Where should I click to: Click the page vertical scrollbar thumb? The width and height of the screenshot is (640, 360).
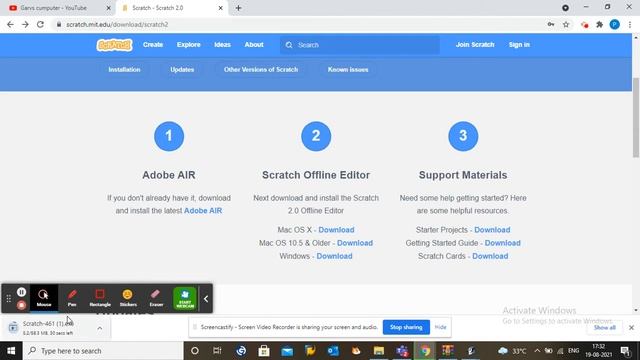coord(636,117)
